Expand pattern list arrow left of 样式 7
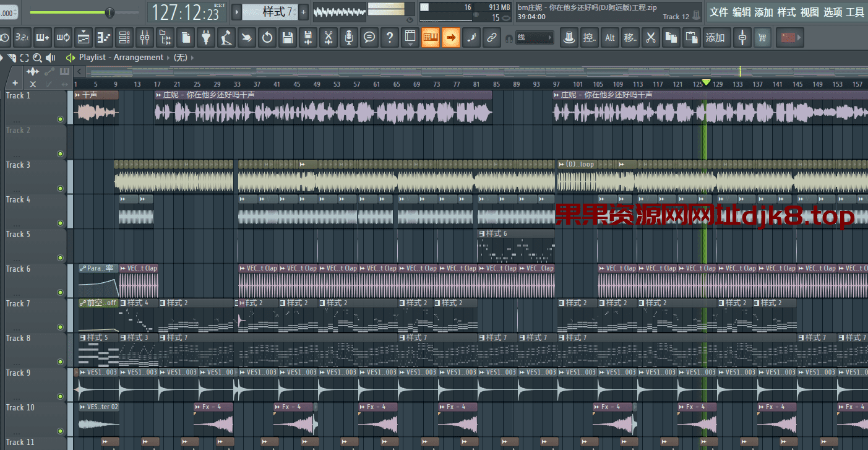This screenshot has width=868, height=450. [236, 12]
